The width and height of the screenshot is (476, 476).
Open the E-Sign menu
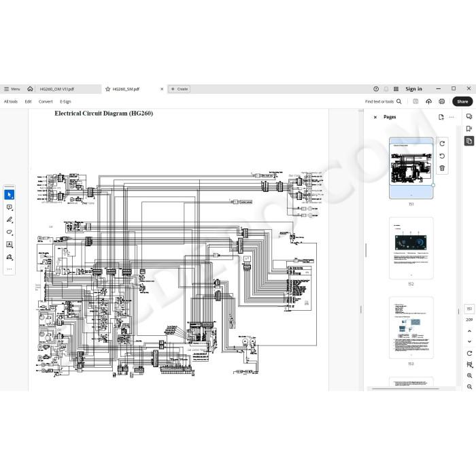click(x=65, y=101)
